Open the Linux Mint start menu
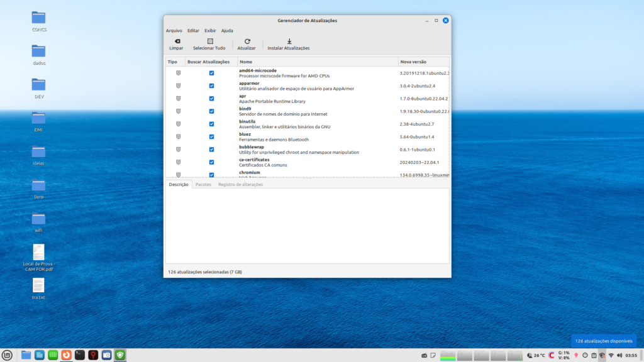The image size is (644, 362). tap(8, 355)
